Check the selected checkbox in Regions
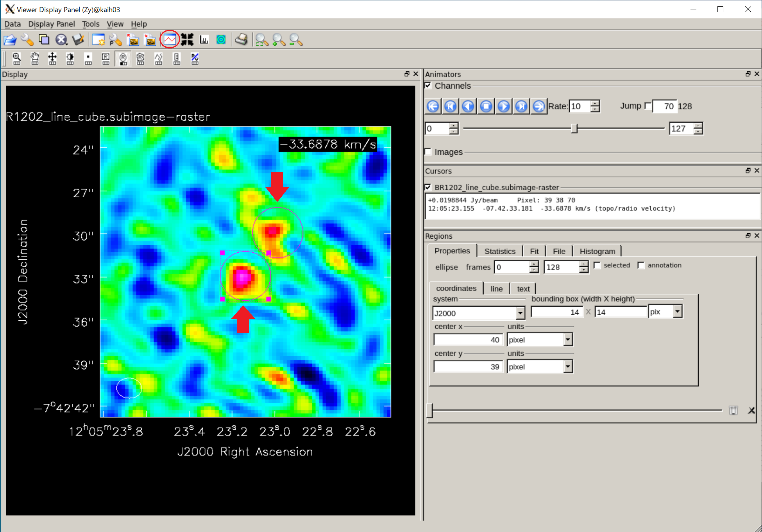 coord(597,265)
